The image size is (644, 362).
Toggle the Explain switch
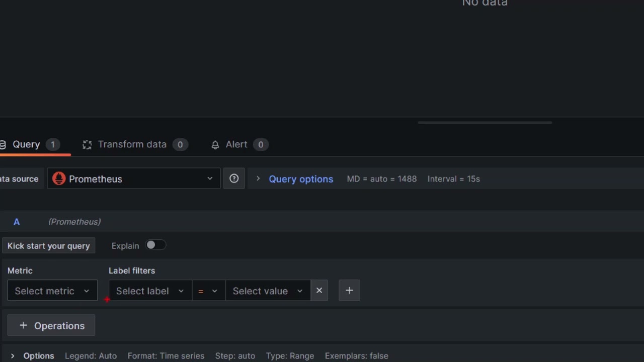pyautogui.click(x=155, y=245)
